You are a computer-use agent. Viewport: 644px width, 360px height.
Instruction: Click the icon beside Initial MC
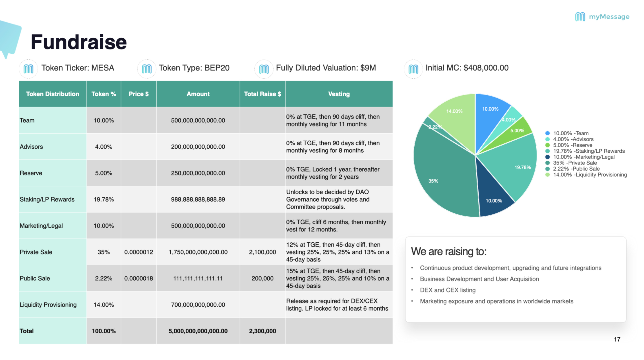point(413,69)
